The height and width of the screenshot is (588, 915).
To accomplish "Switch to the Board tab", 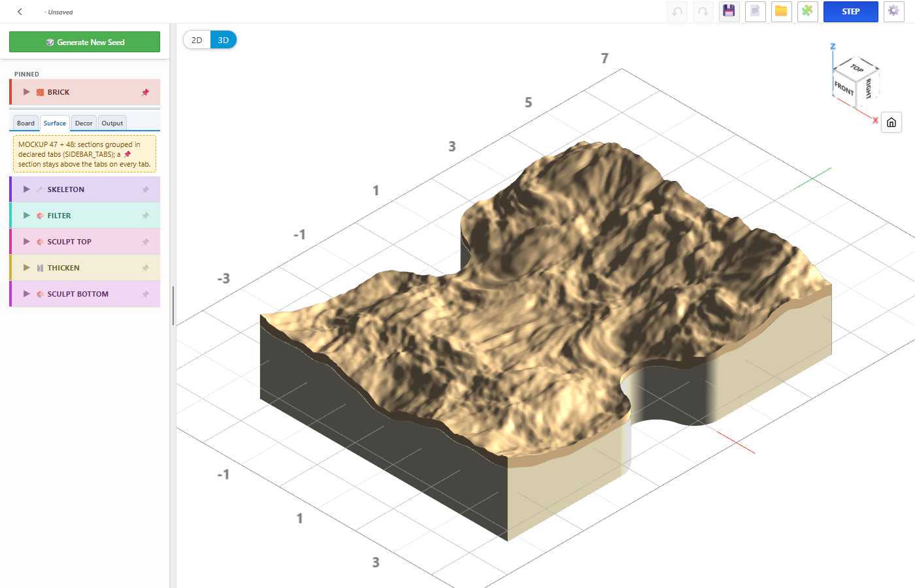I will [x=25, y=123].
